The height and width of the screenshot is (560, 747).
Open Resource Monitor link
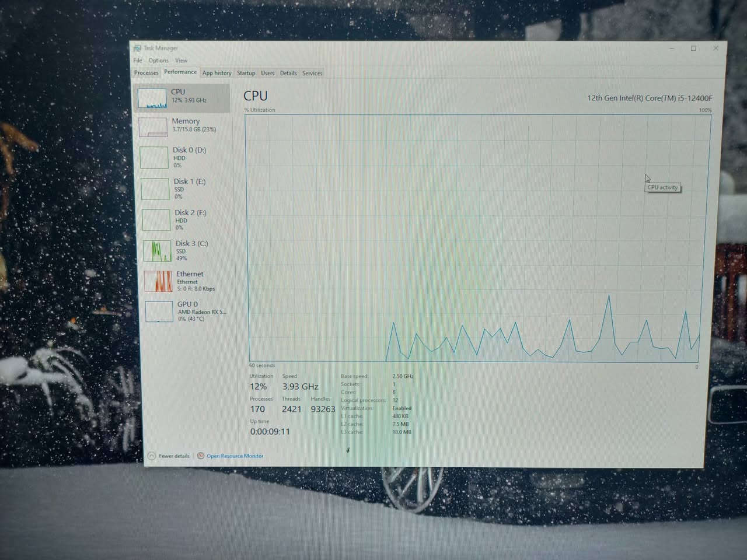pyautogui.click(x=235, y=456)
